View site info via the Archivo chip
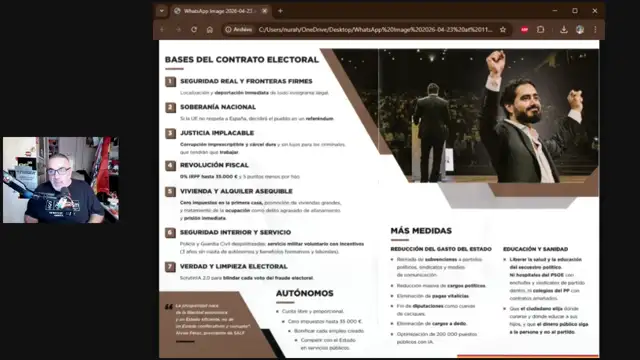640x360 pixels. (239, 30)
